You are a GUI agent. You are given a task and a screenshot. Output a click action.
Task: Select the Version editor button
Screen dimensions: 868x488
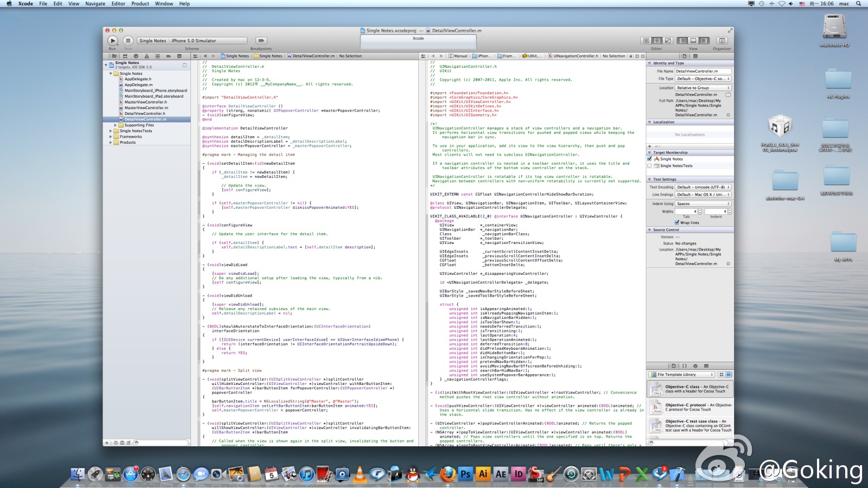(668, 41)
